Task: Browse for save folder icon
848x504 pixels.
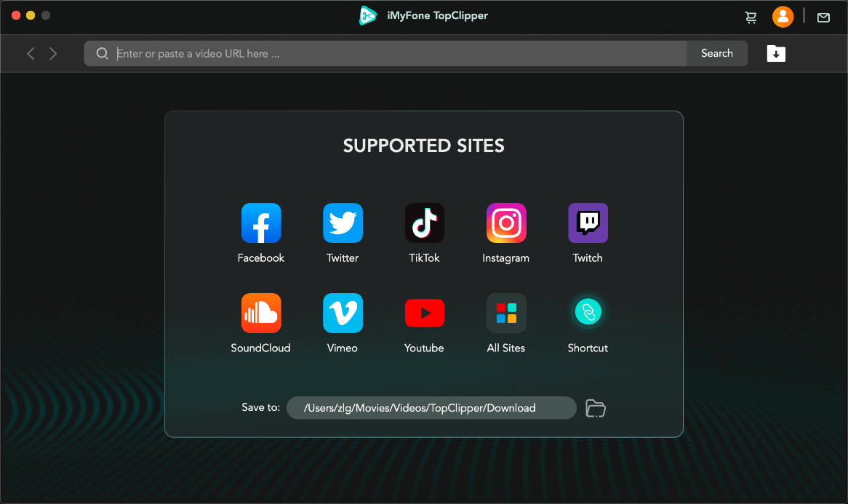Action: pyautogui.click(x=596, y=408)
